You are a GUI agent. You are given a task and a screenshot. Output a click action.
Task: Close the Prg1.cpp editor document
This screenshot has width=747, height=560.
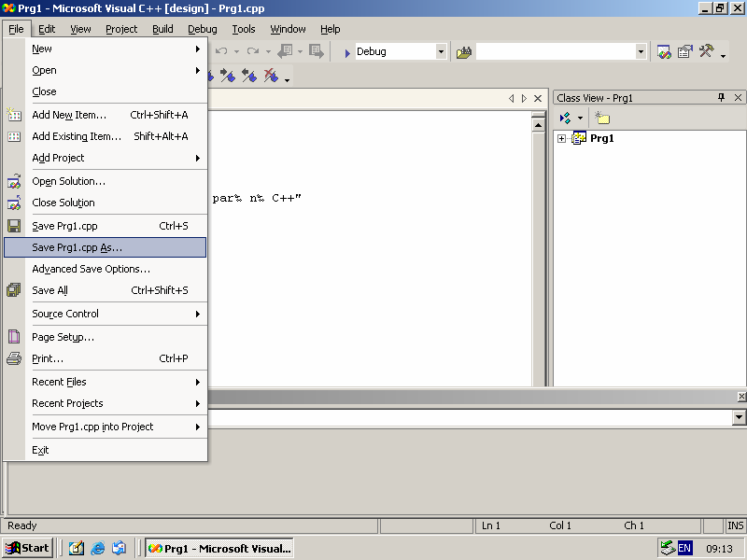(x=538, y=98)
